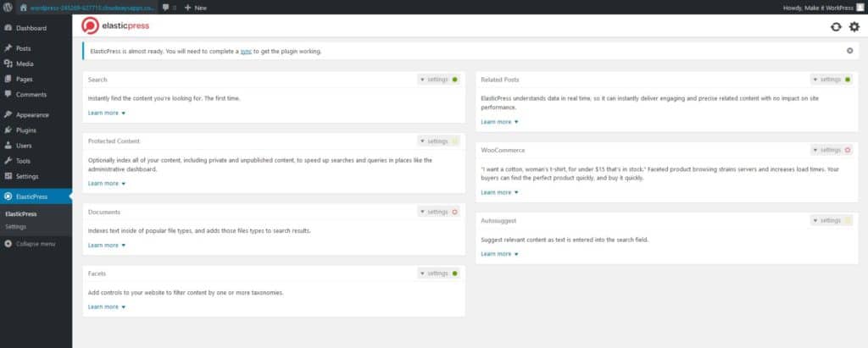Click the Facets feature green status dot
The height and width of the screenshot is (348, 868).
click(x=454, y=273)
